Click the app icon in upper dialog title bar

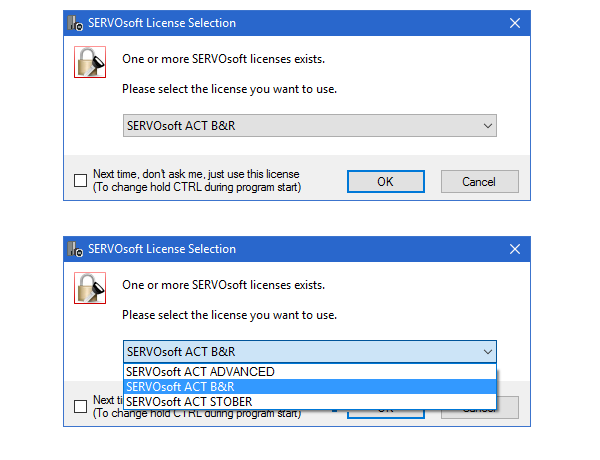(x=76, y=23)
